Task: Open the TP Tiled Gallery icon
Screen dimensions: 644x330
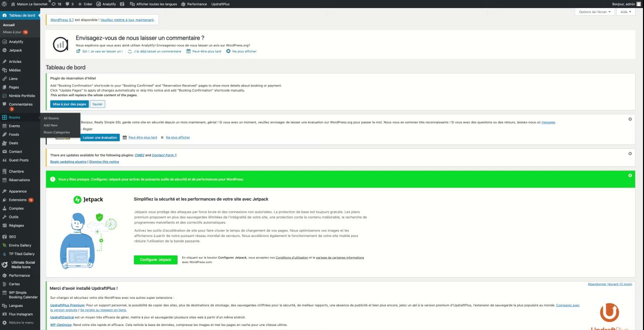Action: click(5, 254)
